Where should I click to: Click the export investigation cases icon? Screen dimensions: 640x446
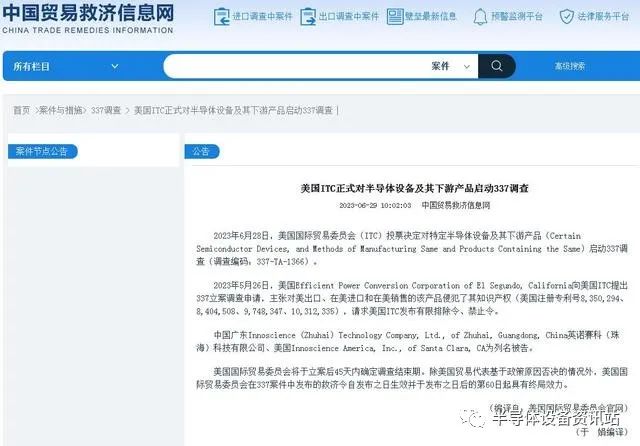pyautogui.click(x=308, y=17)
